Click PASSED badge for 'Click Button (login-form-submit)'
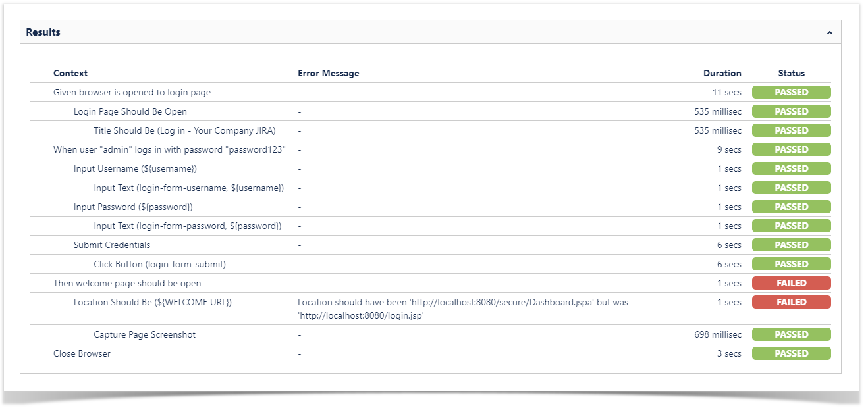The image size is (868, 410). click(792, 264)
